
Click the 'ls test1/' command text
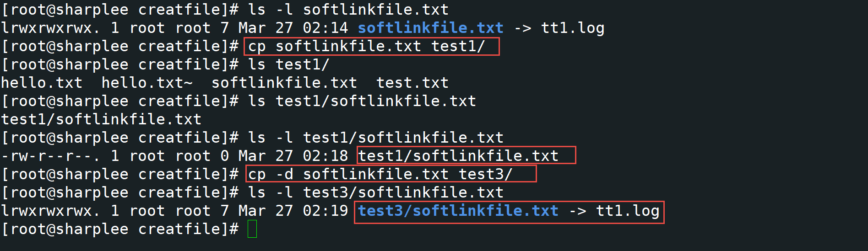(x=288, y=64)
